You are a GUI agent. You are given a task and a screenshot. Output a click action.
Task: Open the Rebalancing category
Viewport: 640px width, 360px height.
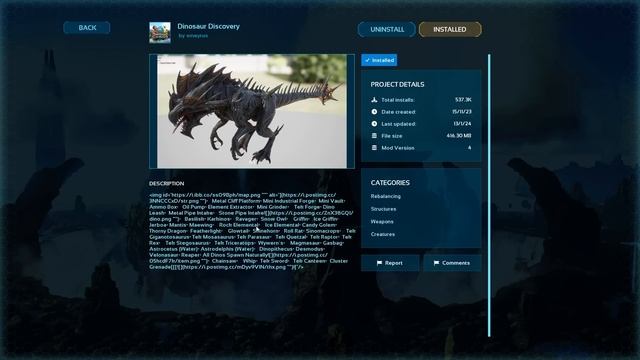(386, 196)
